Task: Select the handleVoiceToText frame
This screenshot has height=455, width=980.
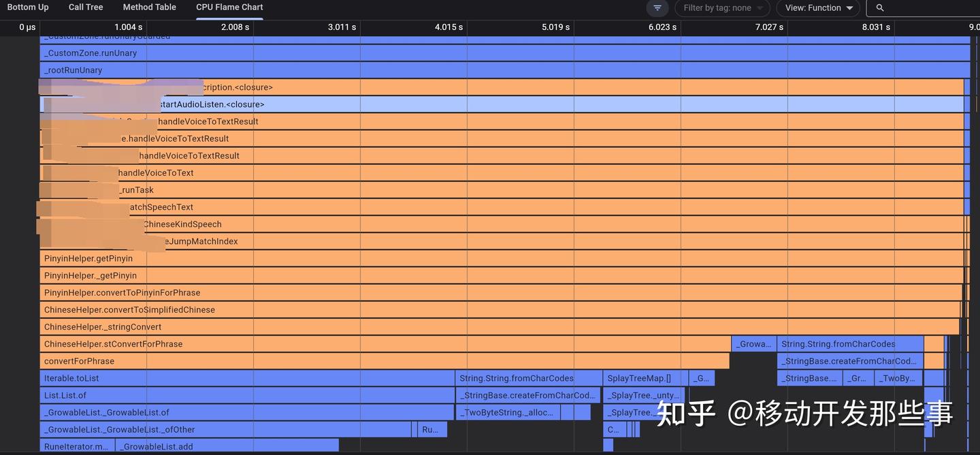Action: pyautogui.click(x=502, y=173)
